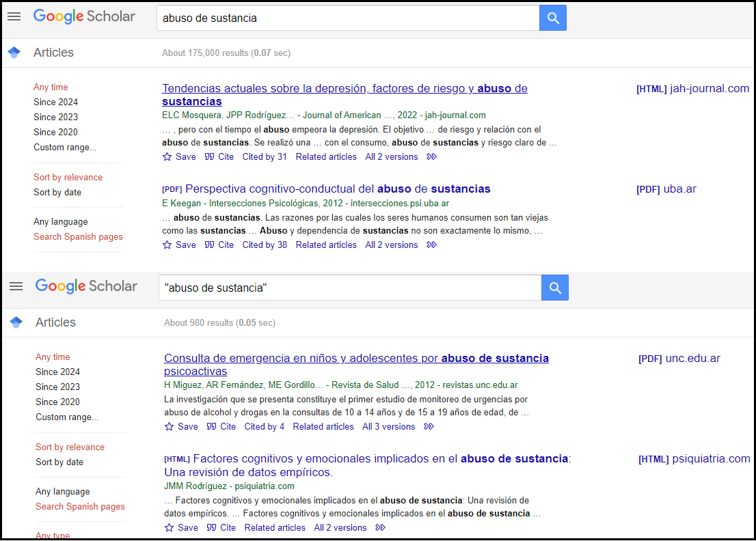Screen dimensions: 756x541
Task: Save the Tendencias actuales depresión article with star
Action: [167, 157]
